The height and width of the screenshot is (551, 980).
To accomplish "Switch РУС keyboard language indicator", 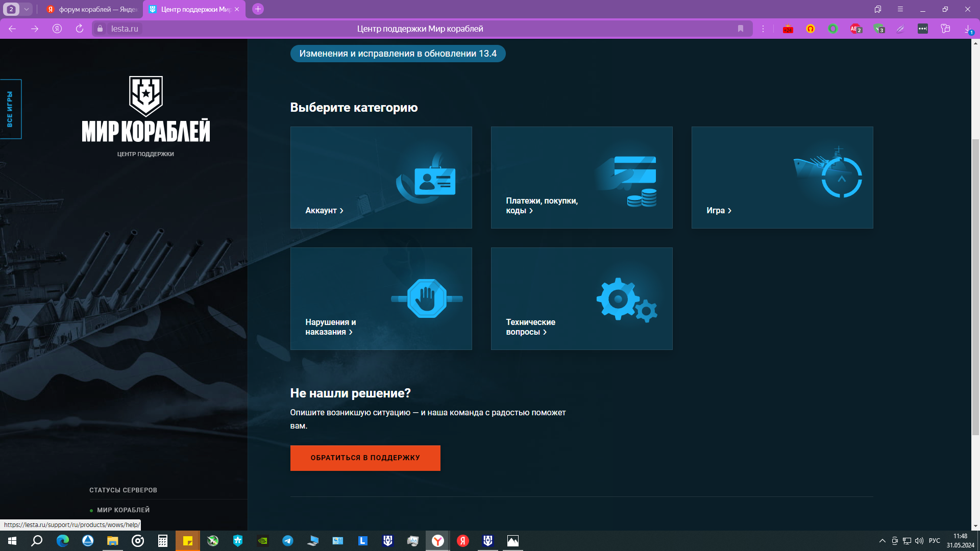I will [935, 541].
